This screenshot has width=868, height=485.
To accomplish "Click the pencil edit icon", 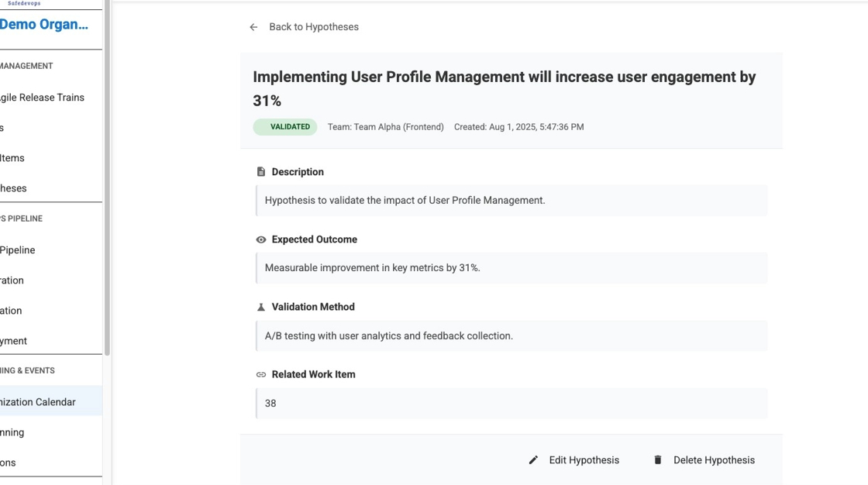I will click(533, 460).
